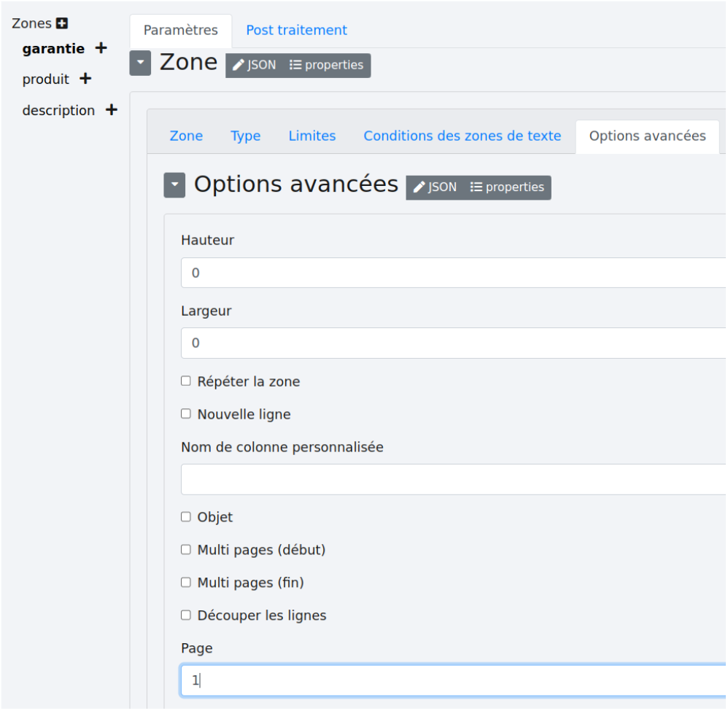
Task: Enable the Répéter la zone checkbox
Action: coord(186,381)
